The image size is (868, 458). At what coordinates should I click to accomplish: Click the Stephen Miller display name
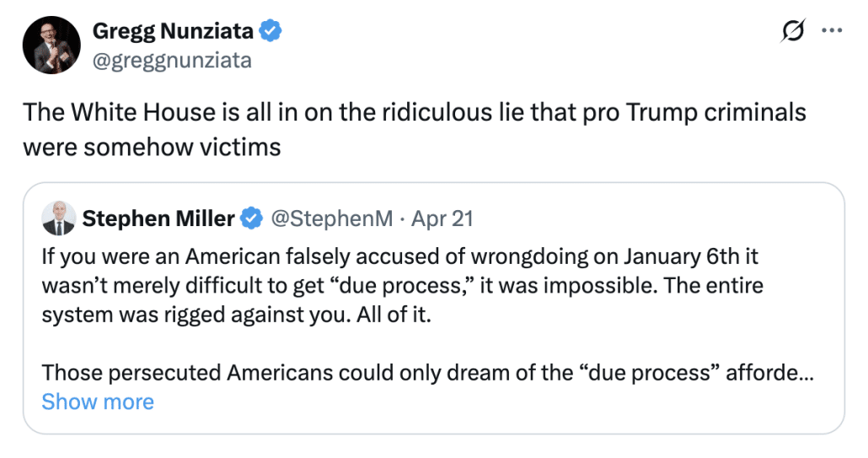pos(158,218)
